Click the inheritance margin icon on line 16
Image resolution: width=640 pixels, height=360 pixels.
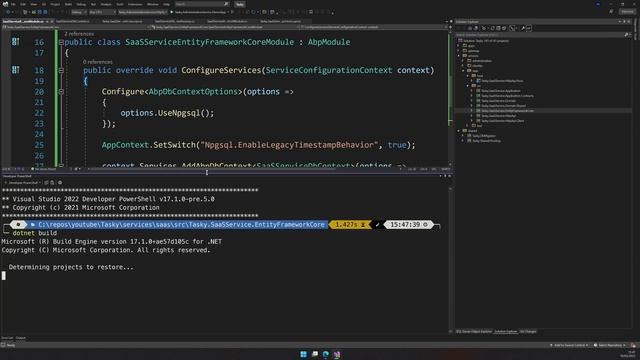(x=16, y=42)
